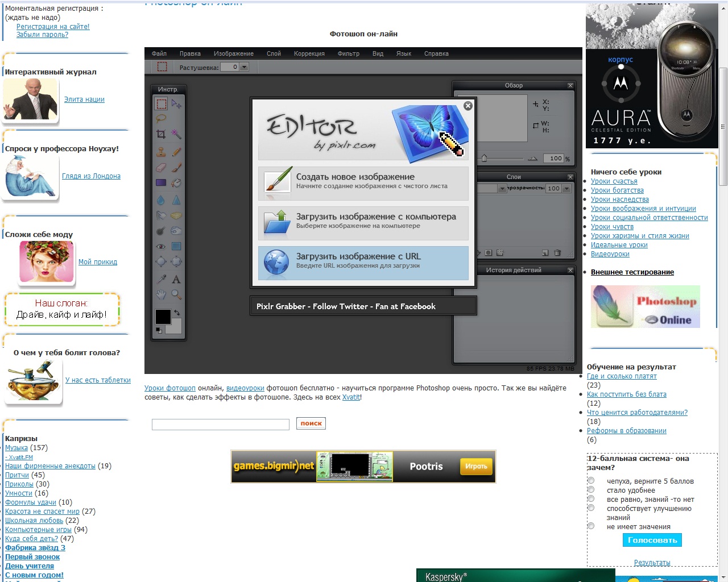Click the Zoom magnifier tool
Image resolution: width=728 pixels, height=582 pixels.
(x=176, y=294)
